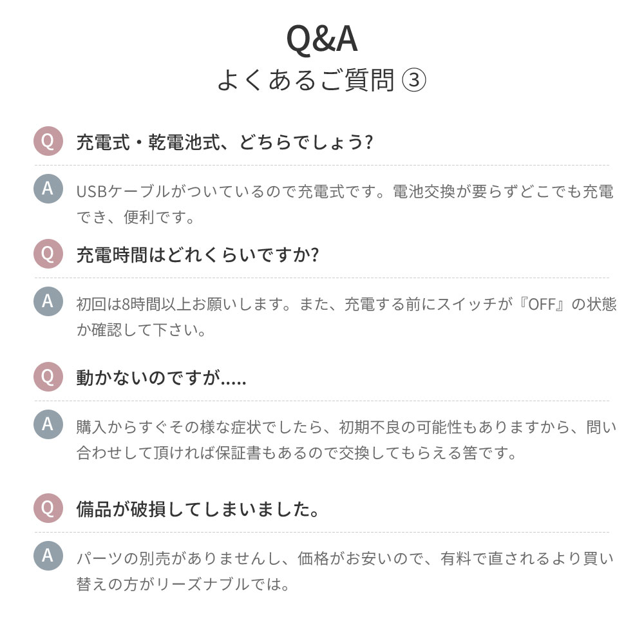Image resolution: width=644 pixels, height=644 pixels.
Task: Click the Q icon beside 充電式・乾電池式 question
Action: 48,141
